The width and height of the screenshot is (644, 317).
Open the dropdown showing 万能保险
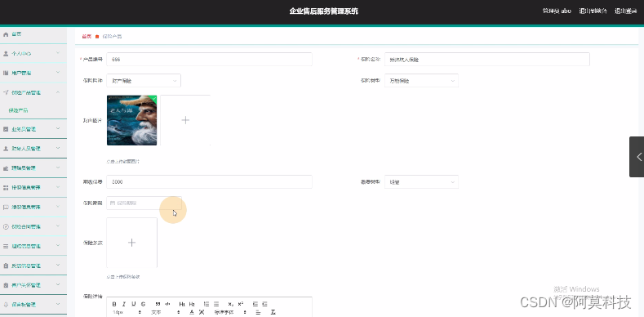(421, 81)
